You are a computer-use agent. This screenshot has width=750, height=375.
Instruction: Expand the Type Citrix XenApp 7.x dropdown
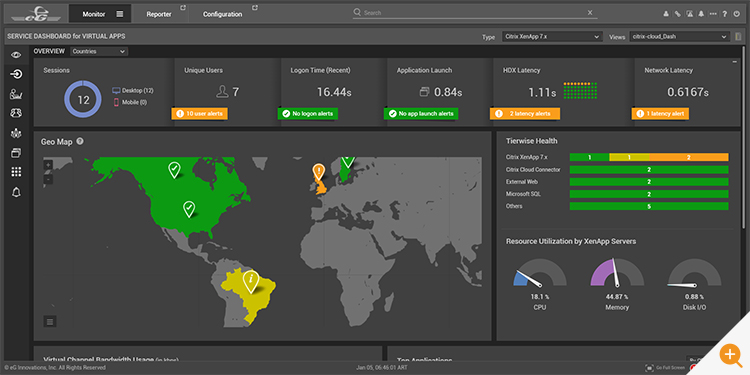click(x=552, y=36)
